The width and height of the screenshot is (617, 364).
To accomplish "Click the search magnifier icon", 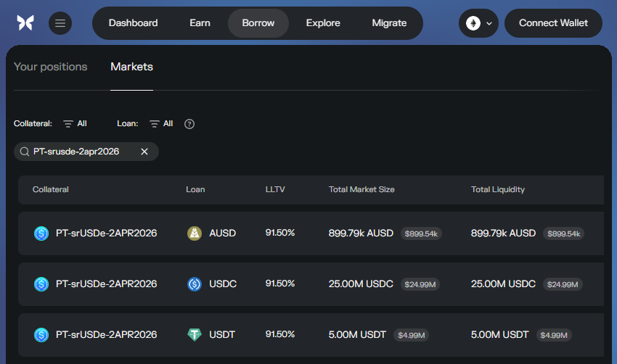I will [25, 152].
